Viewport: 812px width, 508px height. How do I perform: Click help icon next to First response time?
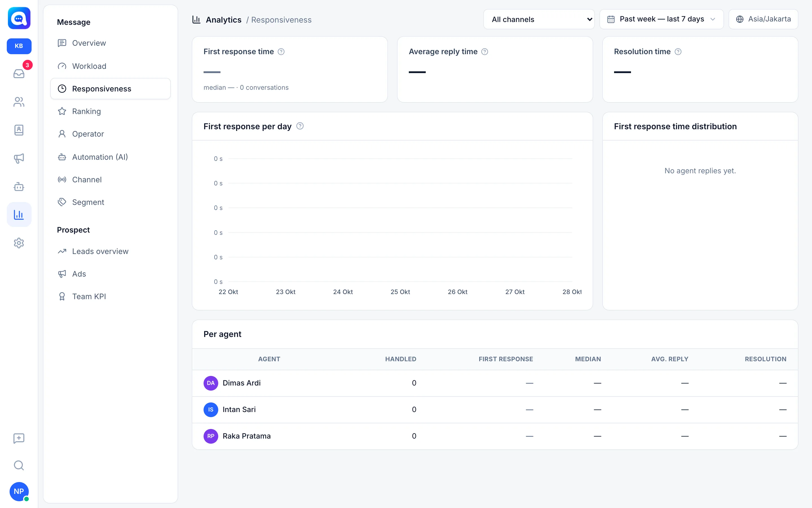(281, 52)
